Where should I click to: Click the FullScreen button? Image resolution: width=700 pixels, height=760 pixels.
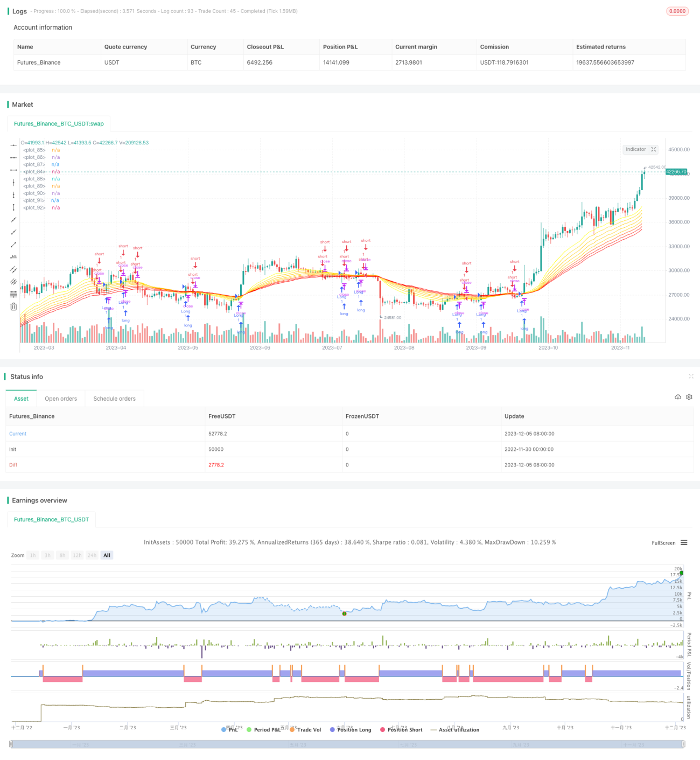point(663,543)
